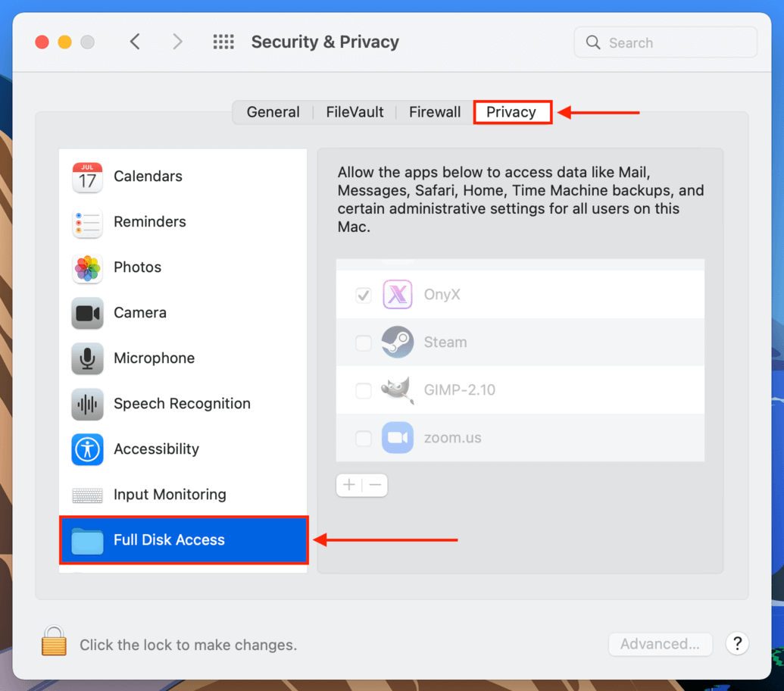Open Microphone permissions
Screen dimensions: 784x691
[x=183, y=358]
